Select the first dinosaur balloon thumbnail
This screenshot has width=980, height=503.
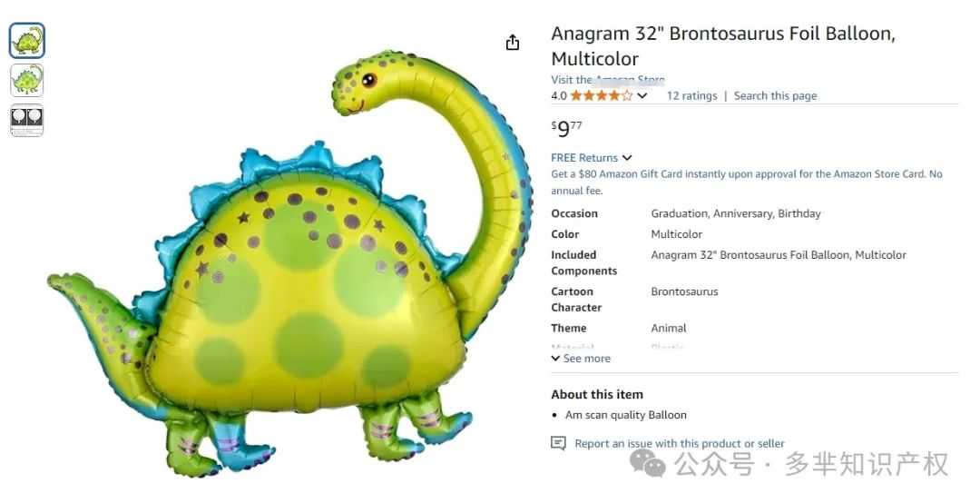[27, 41]
